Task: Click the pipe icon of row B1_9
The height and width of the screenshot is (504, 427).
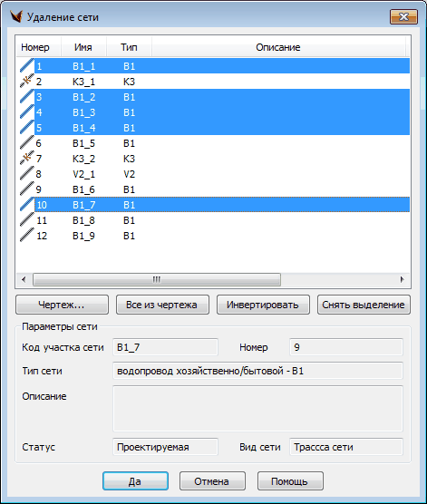Action: pyautogui.click(x=26, y=236)
